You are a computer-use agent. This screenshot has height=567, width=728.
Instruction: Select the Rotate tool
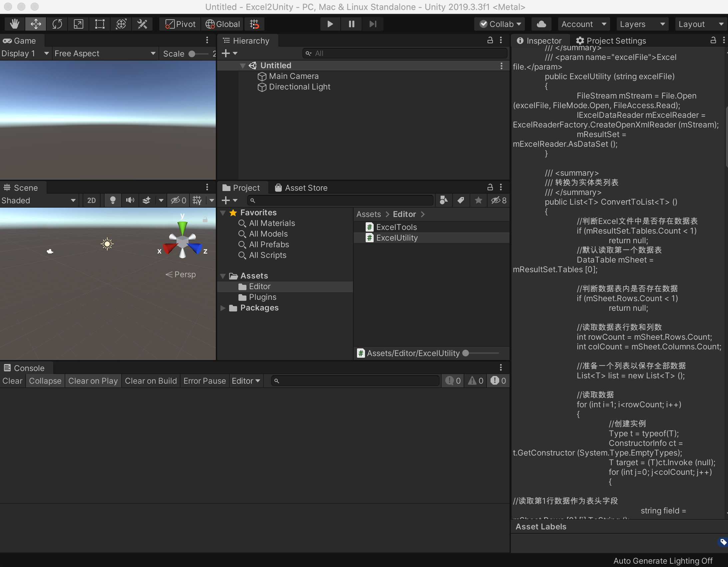coord(57,24)
